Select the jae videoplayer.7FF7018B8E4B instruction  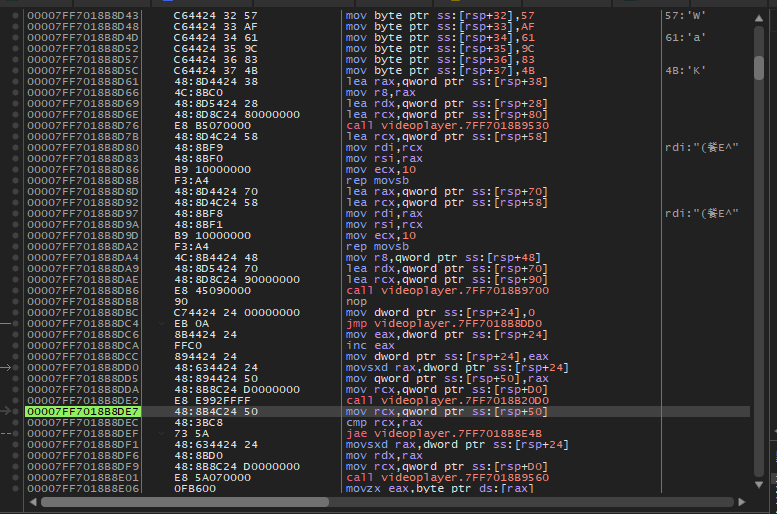click(x=430, y=434)
